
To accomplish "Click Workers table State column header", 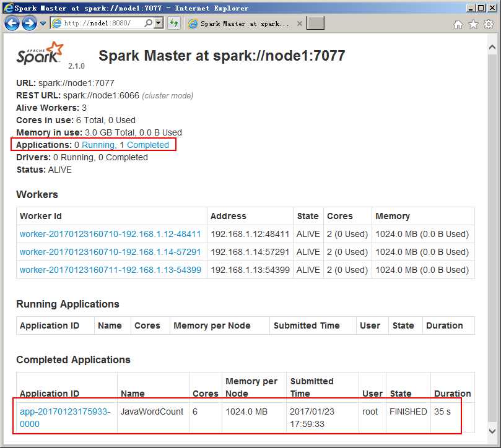I will (x=308, y=216).
